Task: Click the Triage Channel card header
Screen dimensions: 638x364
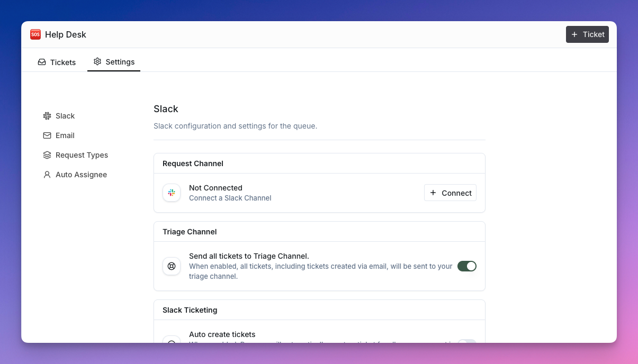Action: pyautogui.click(x=319, y=232)
